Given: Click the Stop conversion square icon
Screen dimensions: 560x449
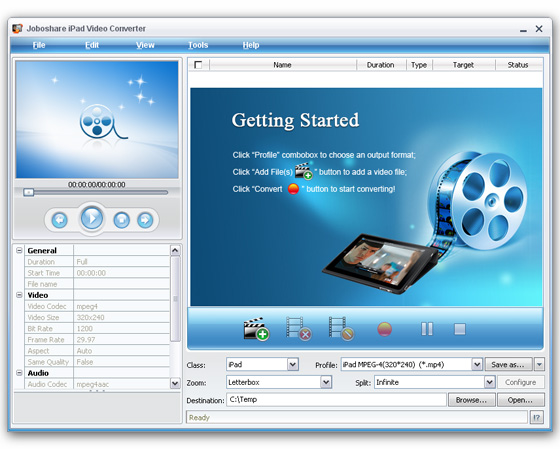Looking at the screenshot, I should coord(460,329).
